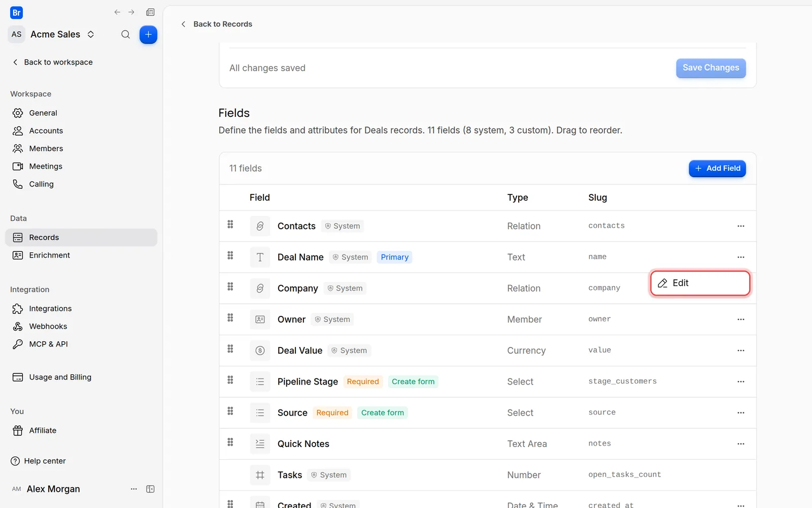812x508 pixels.
Task: Open options menu for Pipeline Stage field
Action: 741,382
